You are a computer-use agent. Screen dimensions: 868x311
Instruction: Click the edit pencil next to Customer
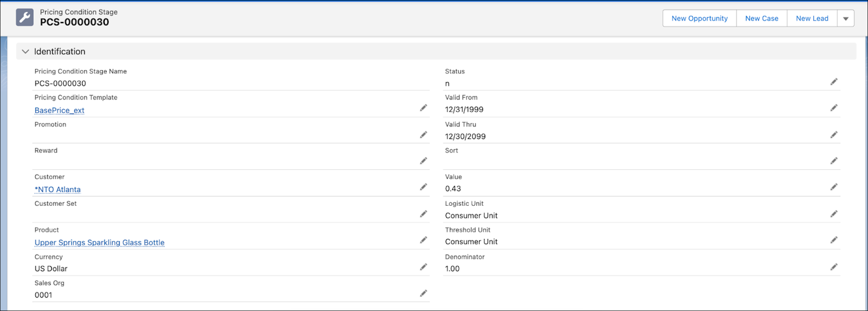click(x=423, y=187)
